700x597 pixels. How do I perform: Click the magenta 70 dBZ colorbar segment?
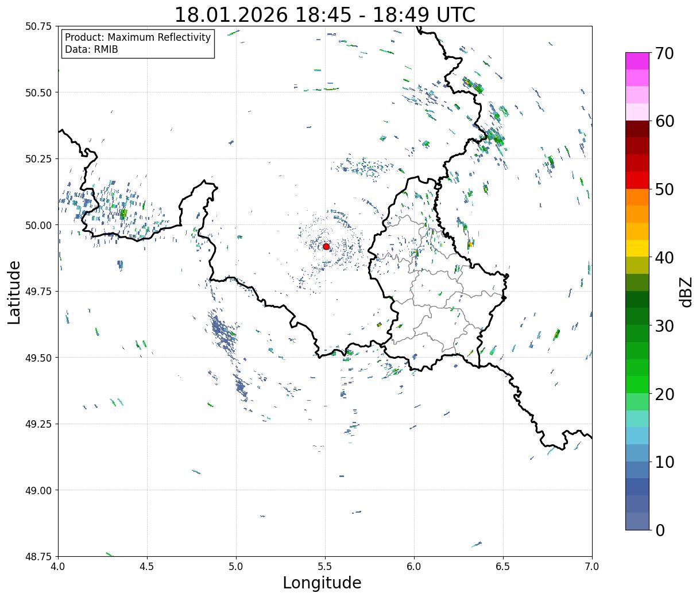(637, 61)
